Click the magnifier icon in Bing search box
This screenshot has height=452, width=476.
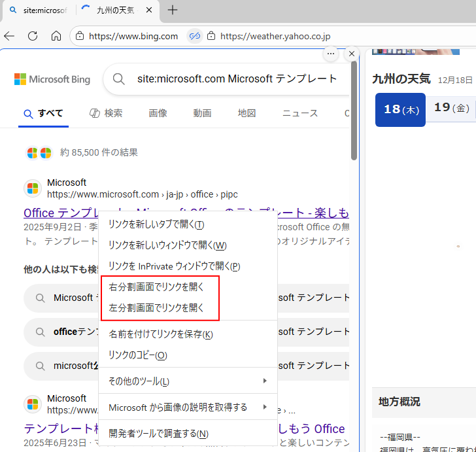119,79
